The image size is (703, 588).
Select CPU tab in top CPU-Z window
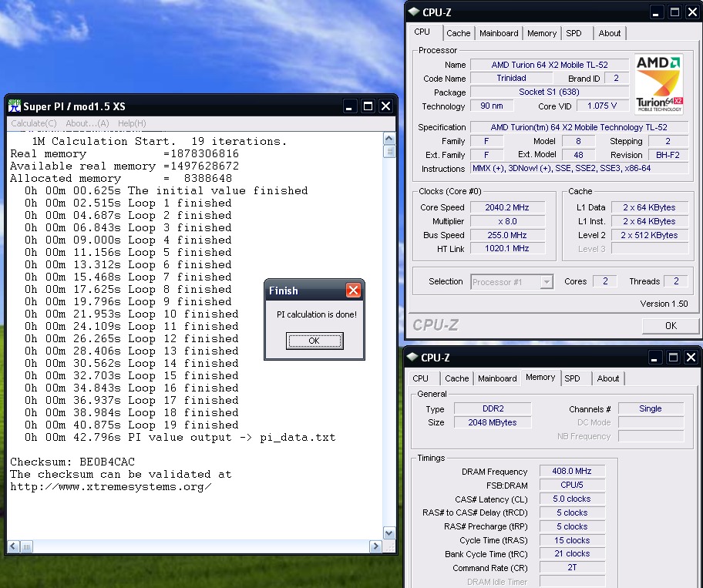pos(425,32)
